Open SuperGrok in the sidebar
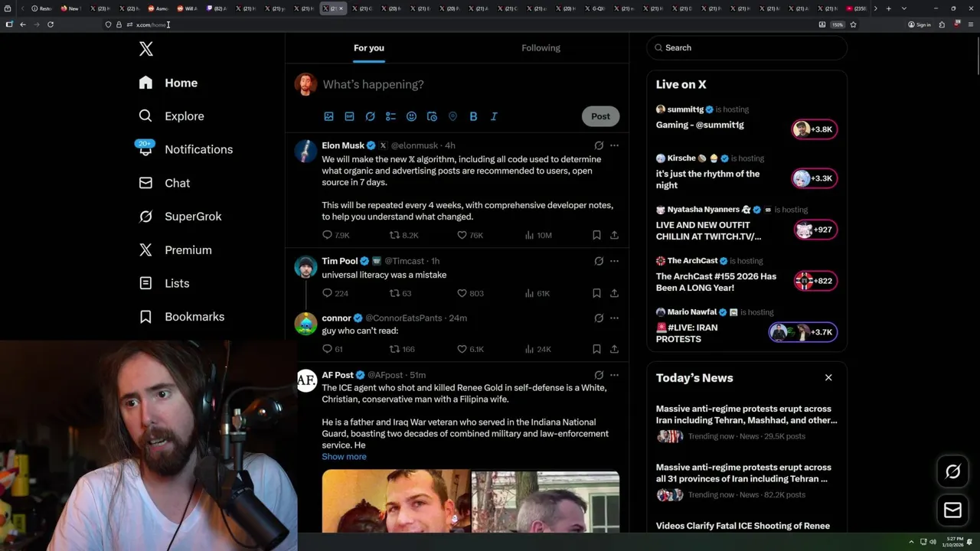Viewport: 980px width, 551px height. (180, 217)
